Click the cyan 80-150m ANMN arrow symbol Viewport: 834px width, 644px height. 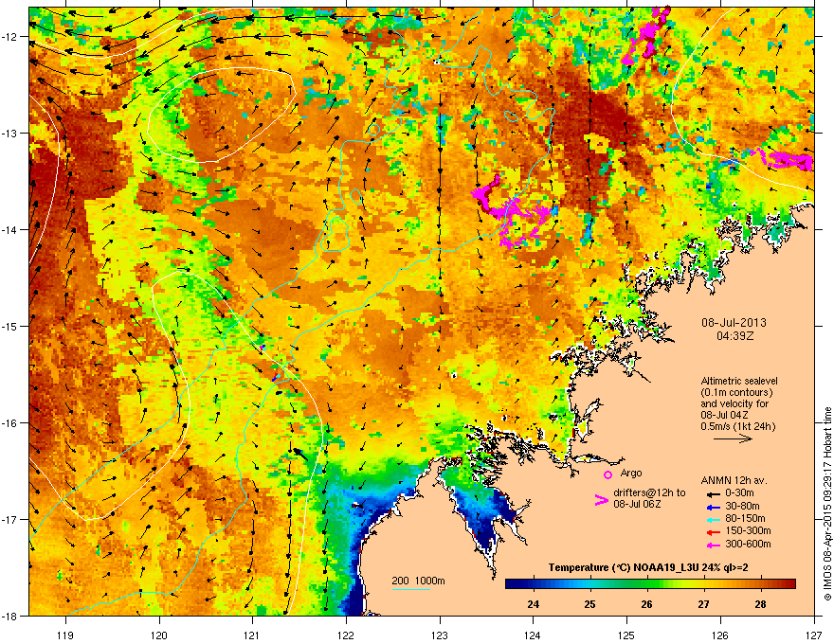(714, 519)
